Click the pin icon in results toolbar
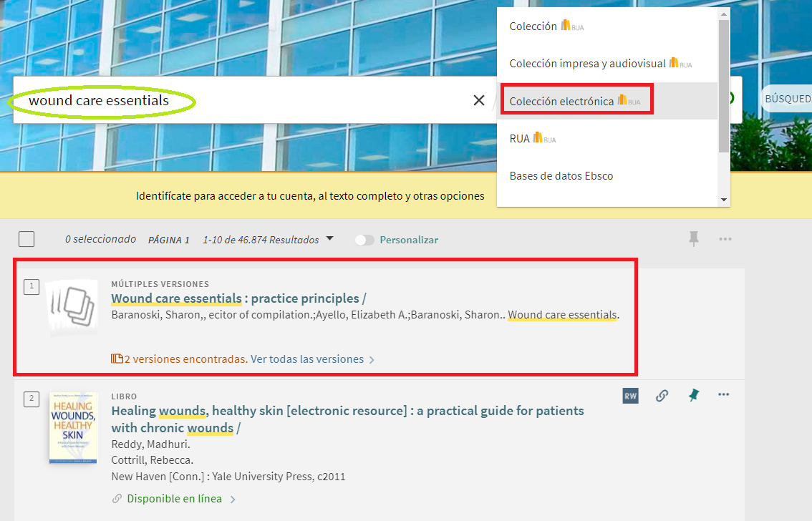This screenshot has width=812, height=521. tap(693, 239)
